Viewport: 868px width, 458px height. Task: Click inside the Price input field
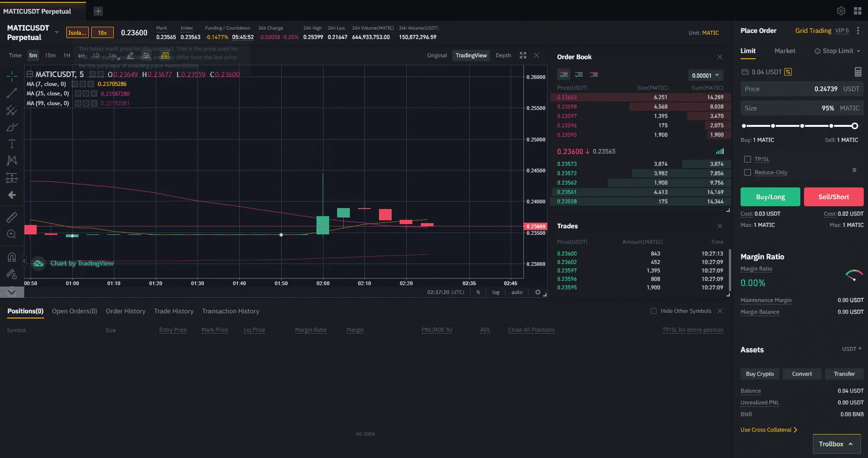point(802,89)
